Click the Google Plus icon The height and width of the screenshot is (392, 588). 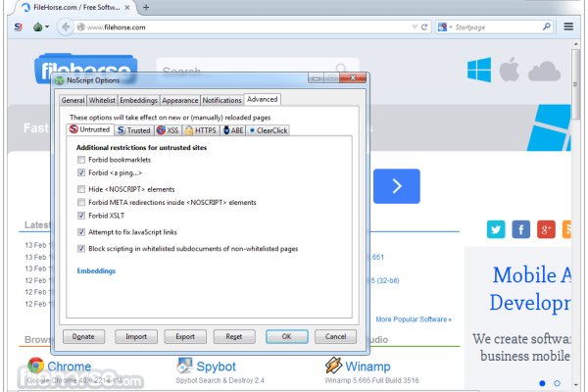click(x=547, y=229)
